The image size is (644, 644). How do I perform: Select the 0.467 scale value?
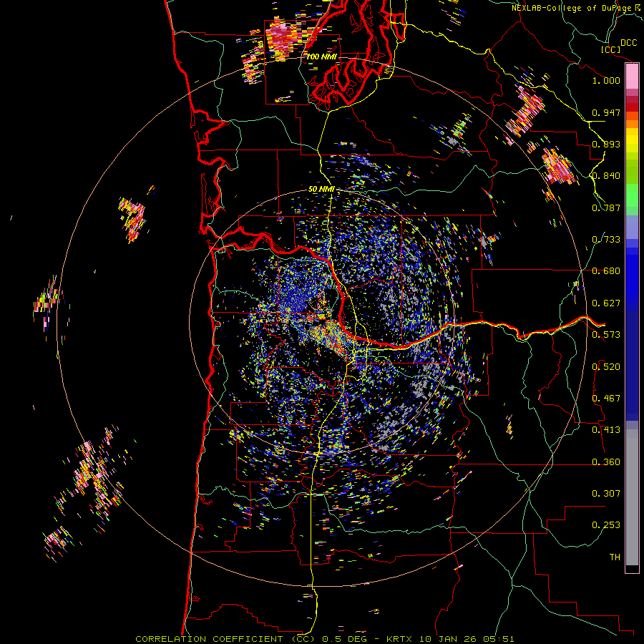click(606, 399)
